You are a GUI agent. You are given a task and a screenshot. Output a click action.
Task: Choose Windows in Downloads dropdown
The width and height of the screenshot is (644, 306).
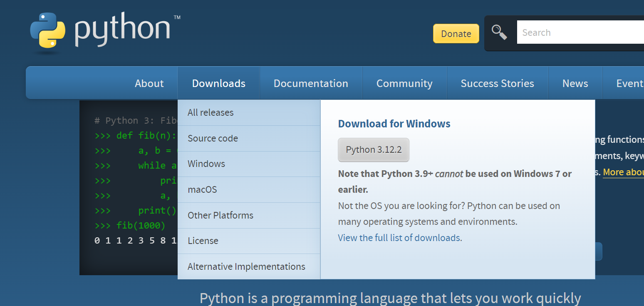[249, 164]
